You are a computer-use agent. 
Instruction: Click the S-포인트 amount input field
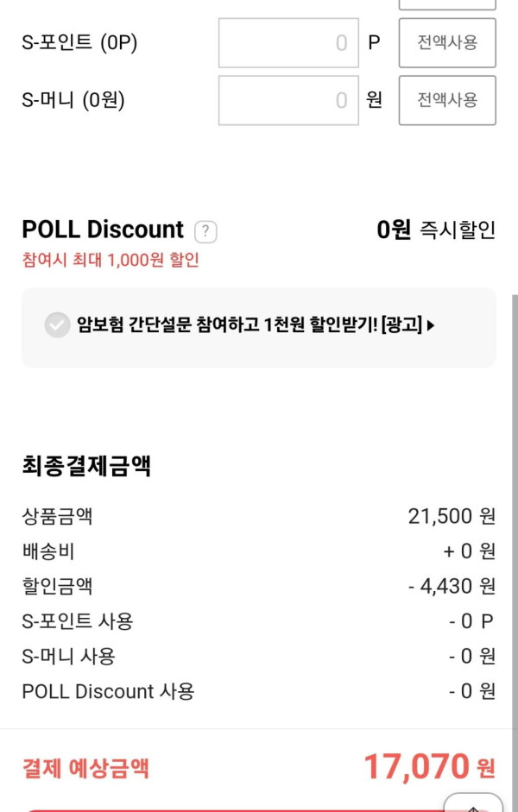287,42
